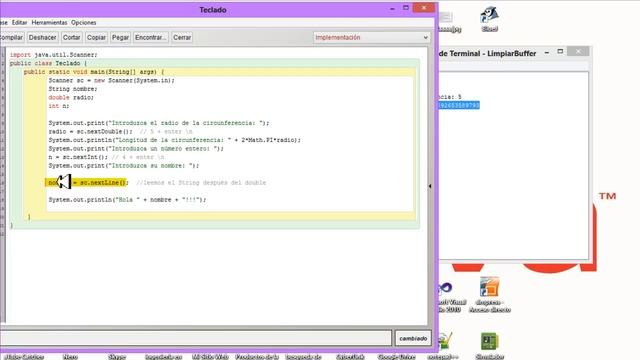The width and height of the screenshot is (640, 360).
Task: Close the Terminal - LimpiarBuffer window
Action: click(x=578, y=51)
